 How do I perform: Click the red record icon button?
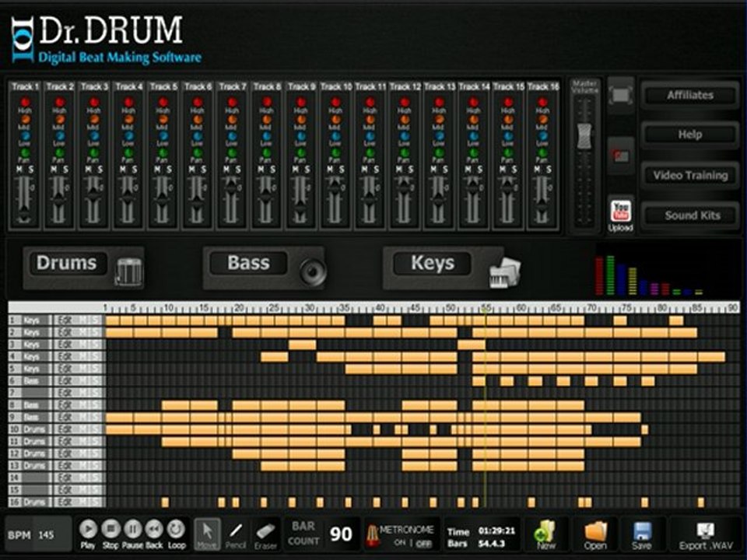620,156
